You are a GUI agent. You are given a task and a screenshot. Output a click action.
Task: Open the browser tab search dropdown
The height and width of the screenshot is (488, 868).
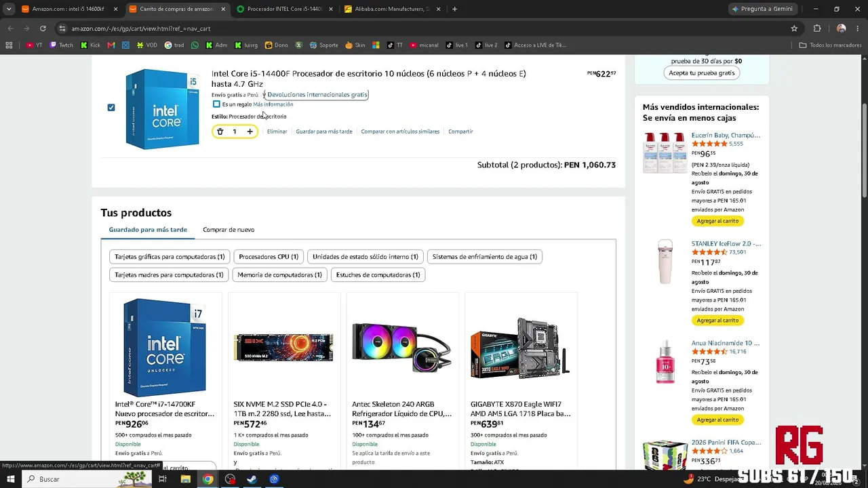pos(9,9)
